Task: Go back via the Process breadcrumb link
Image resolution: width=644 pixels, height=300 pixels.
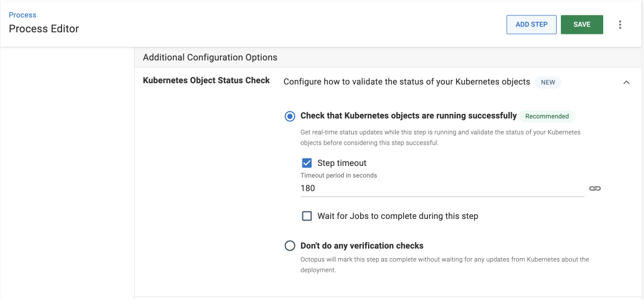Action: [23, 15]
